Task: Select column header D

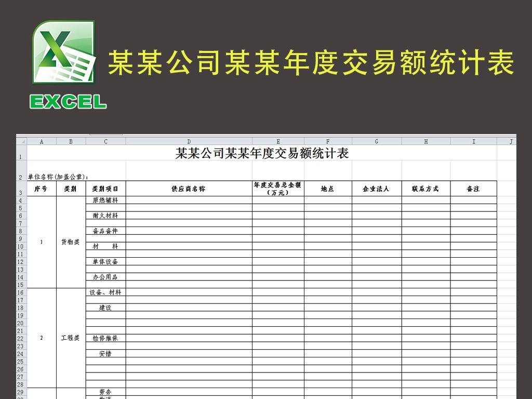Action: [x=189, y=140]
